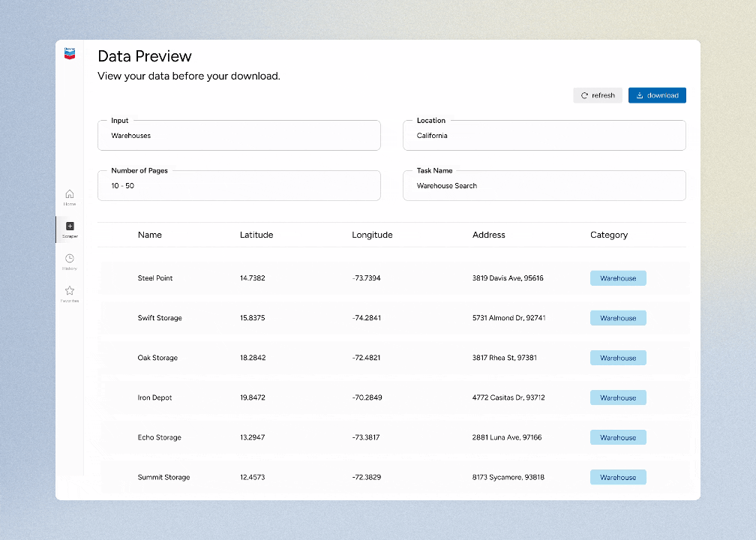Click latitude value 13.2947

(253, 437)
